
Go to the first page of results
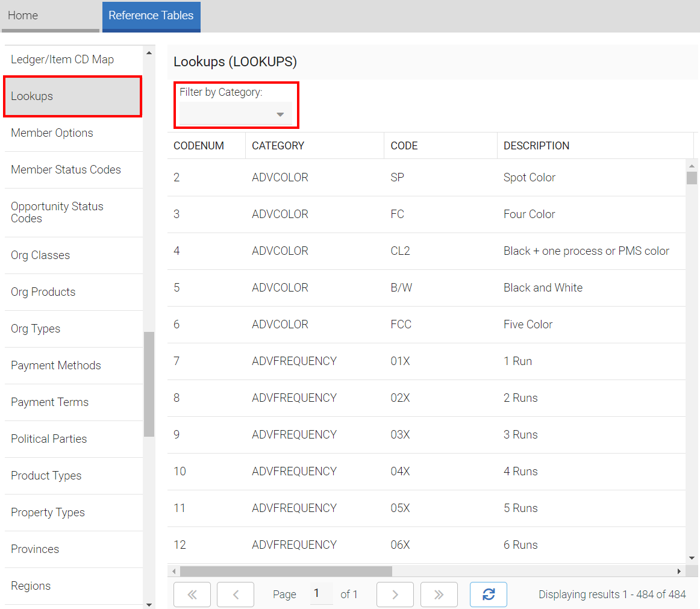click(x=192, y=595)
